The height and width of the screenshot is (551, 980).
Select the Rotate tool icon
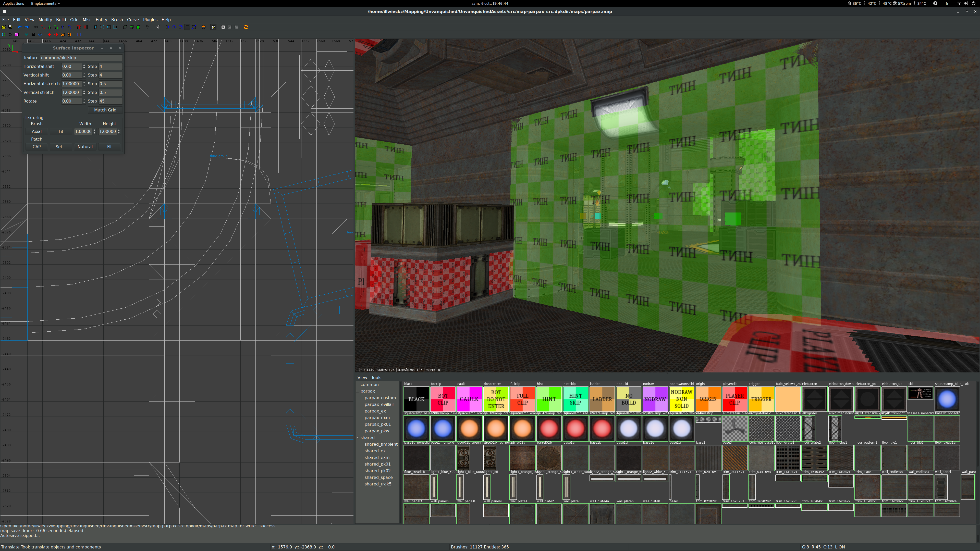174,27
